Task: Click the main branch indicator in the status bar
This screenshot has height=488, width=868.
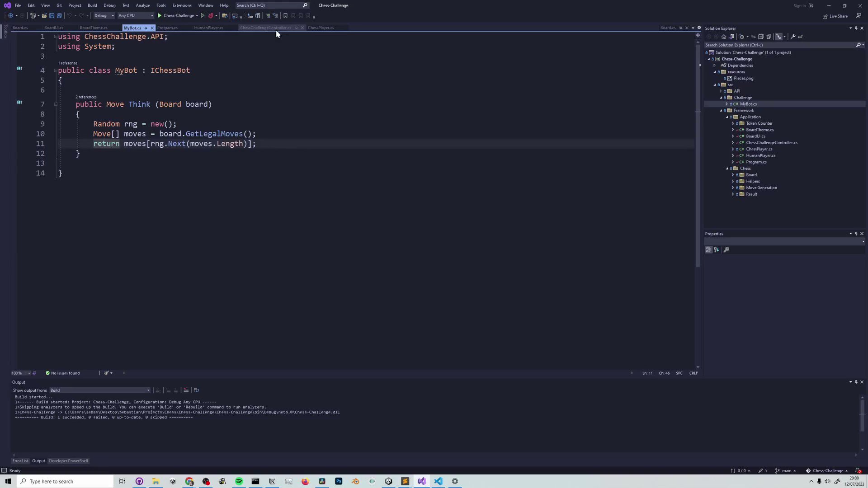Action: tap(786, 471)
